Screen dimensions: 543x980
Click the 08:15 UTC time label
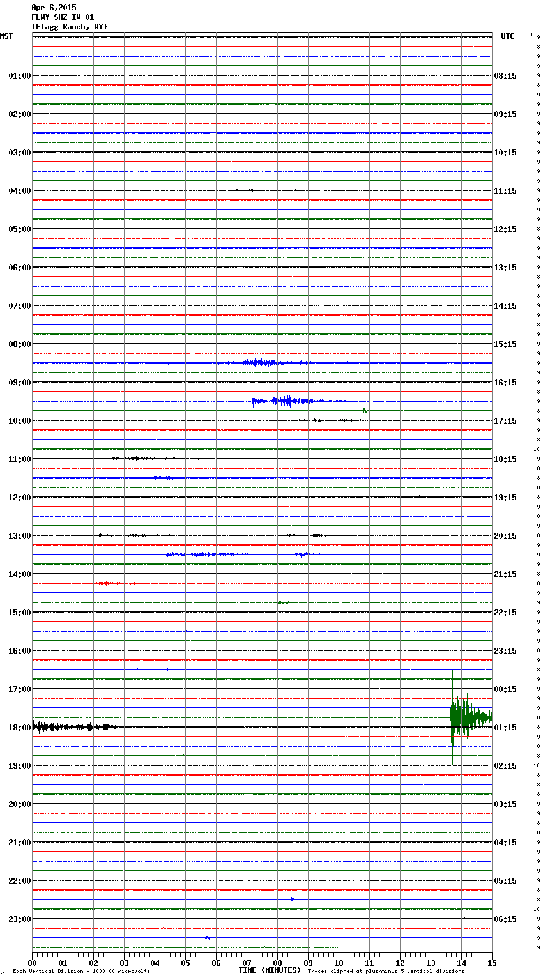pos(505,76)
